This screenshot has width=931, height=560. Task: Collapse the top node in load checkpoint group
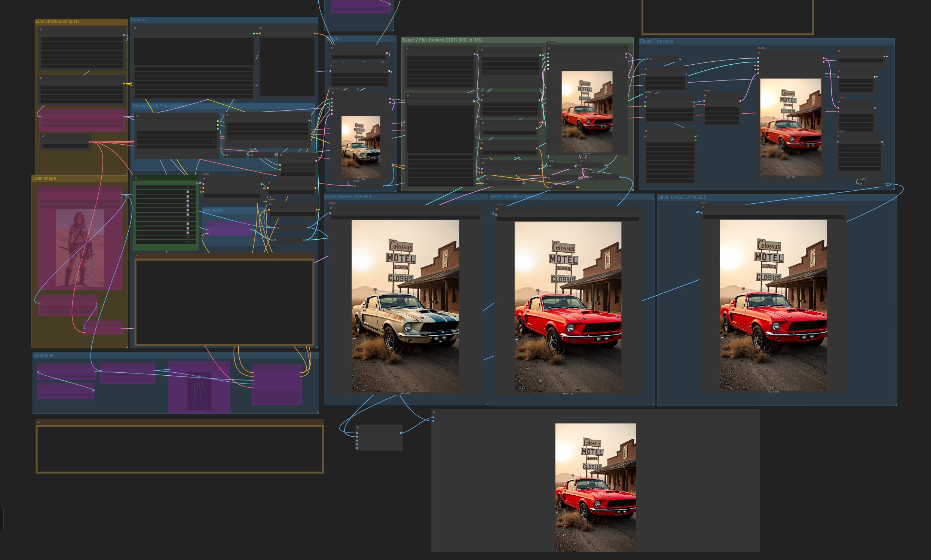41,30
